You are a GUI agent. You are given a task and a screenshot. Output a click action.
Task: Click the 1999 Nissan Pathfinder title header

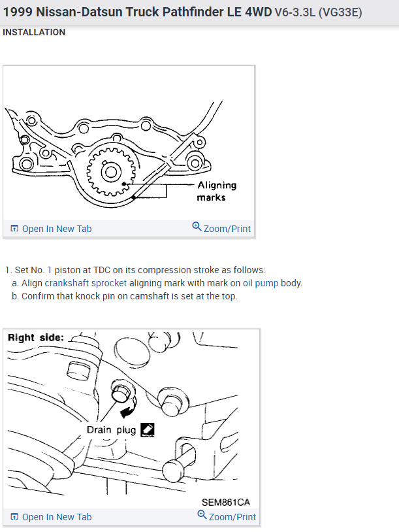coord(182,12)
